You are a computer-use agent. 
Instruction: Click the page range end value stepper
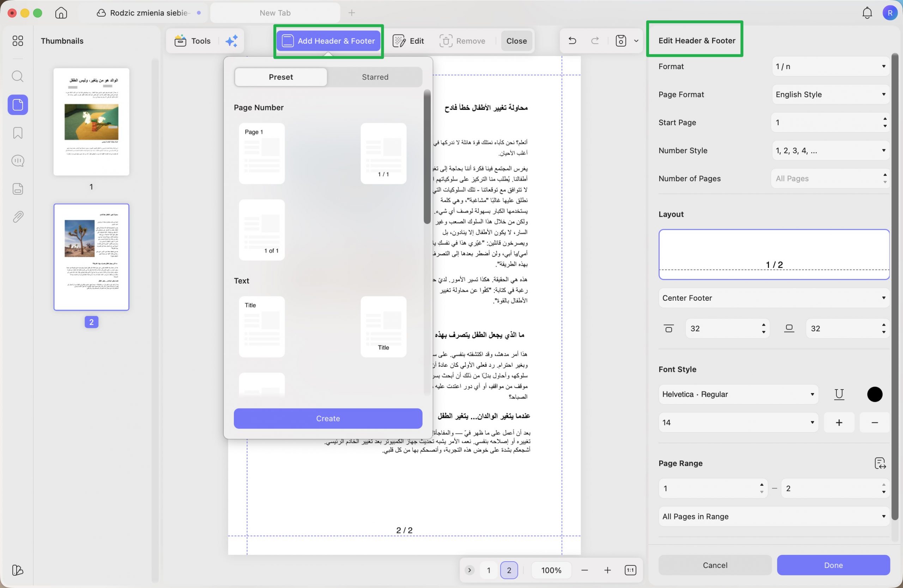(884, 488)
